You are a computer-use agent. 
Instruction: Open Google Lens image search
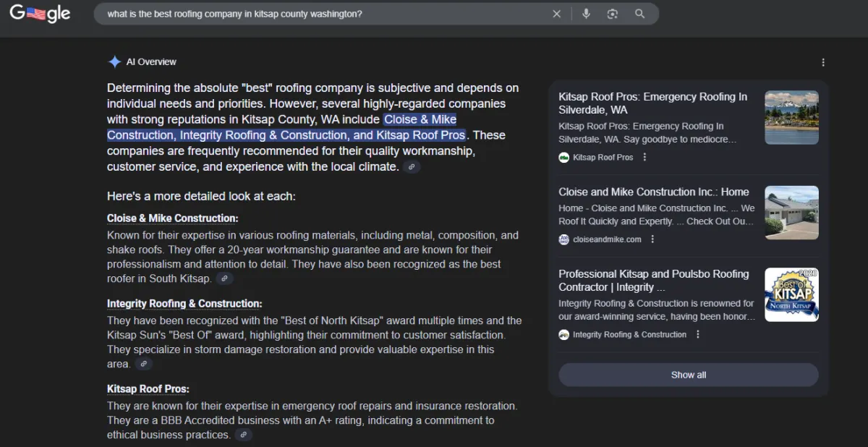pyautogui.click(x=613, y=14)
